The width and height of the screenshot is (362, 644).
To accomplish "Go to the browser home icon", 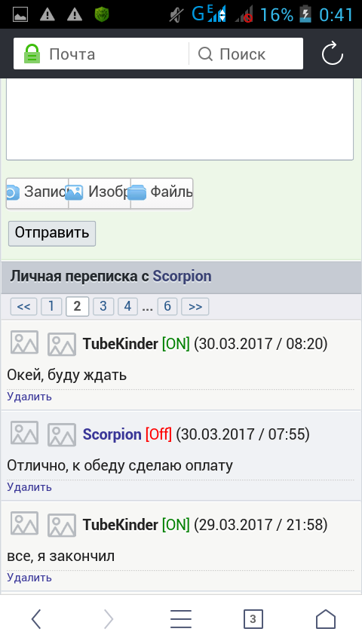I will pyautogui.click(x=326, y=619).
